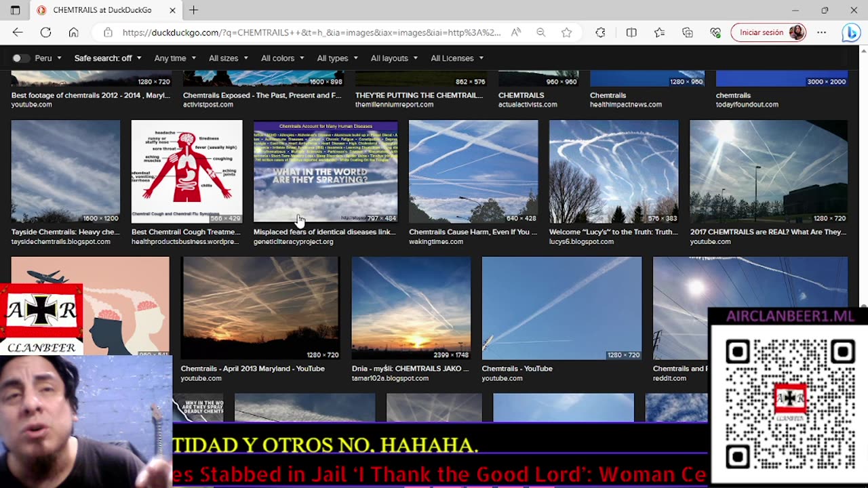Click healthimpactnews.com source link
868x488 pixels.
[x=626, y=105]
